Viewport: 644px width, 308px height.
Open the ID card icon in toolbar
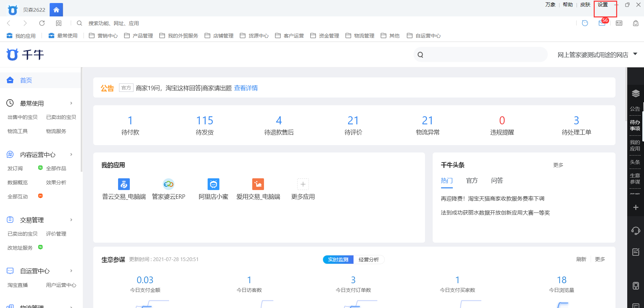click(x=619, y=23)
